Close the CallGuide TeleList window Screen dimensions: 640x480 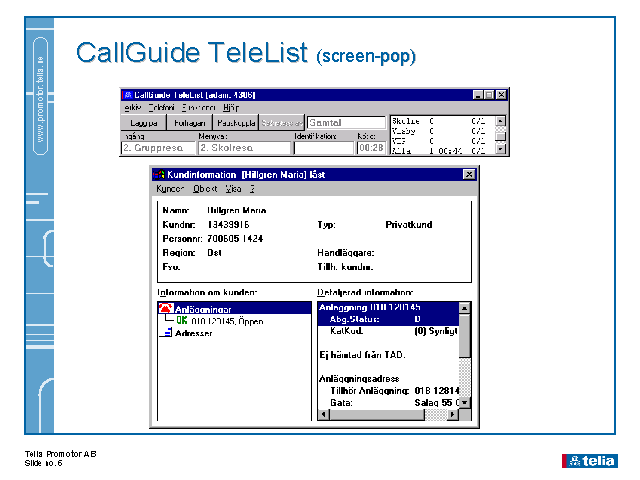pos(501,95)
